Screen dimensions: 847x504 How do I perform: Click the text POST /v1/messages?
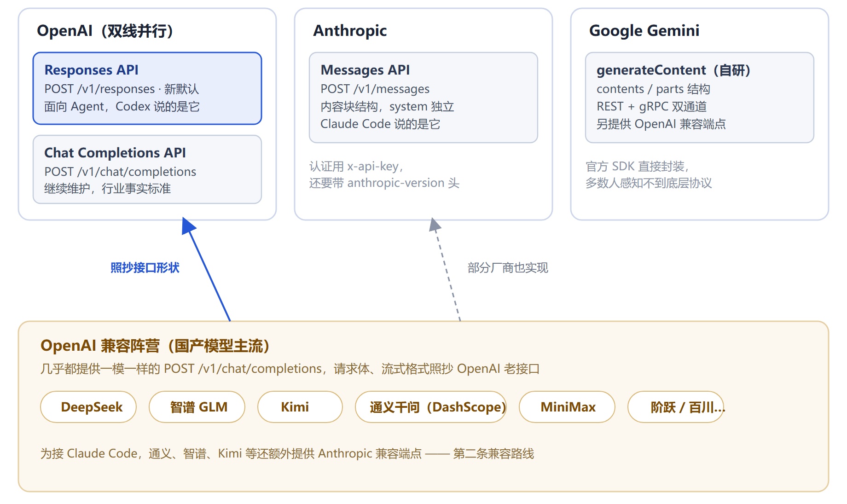pos(375,89)
